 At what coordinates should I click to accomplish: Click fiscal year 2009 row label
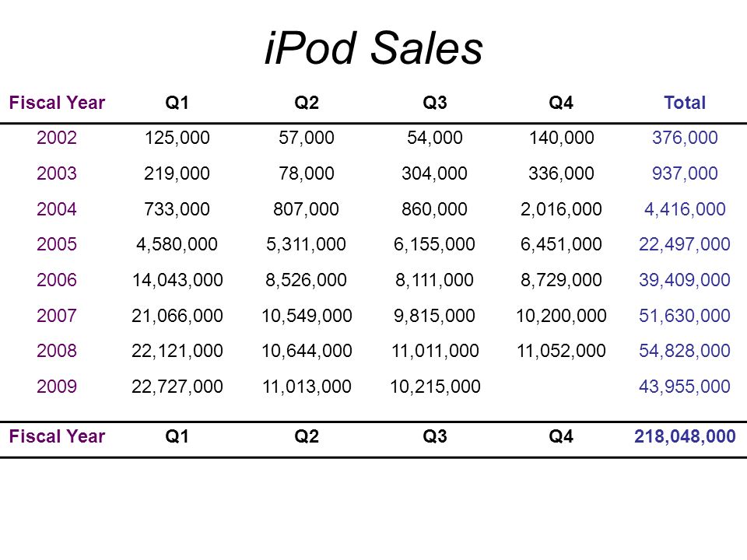point(57,387)
